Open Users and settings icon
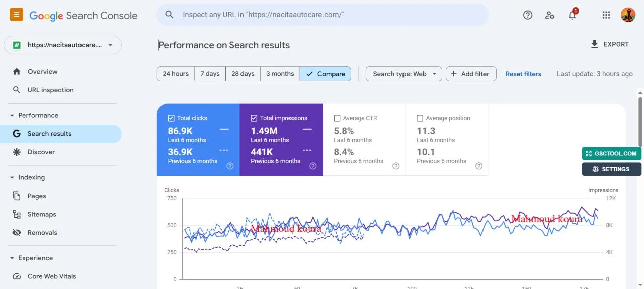 (x=550, y=15)
